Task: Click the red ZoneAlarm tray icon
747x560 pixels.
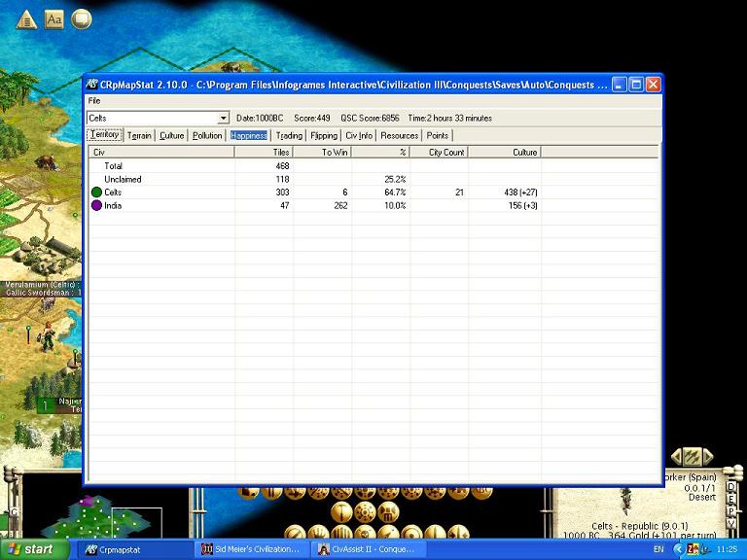Action: coord(693,549)
